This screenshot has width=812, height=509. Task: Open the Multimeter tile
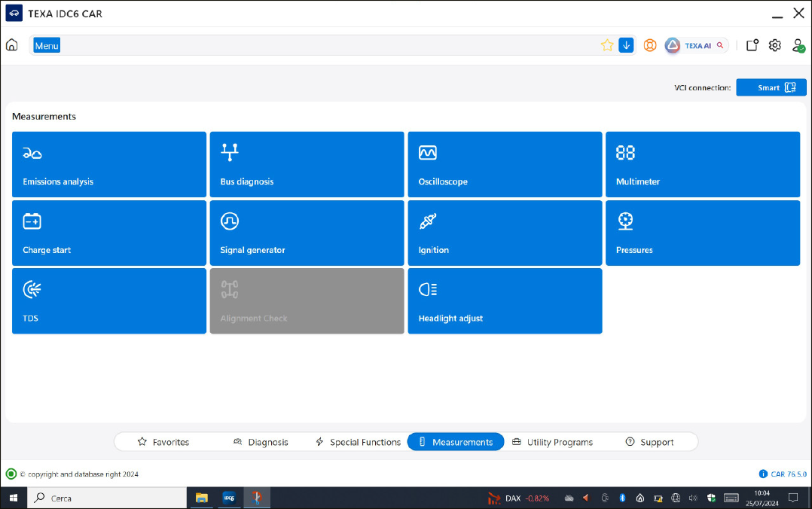click(702, 164)
